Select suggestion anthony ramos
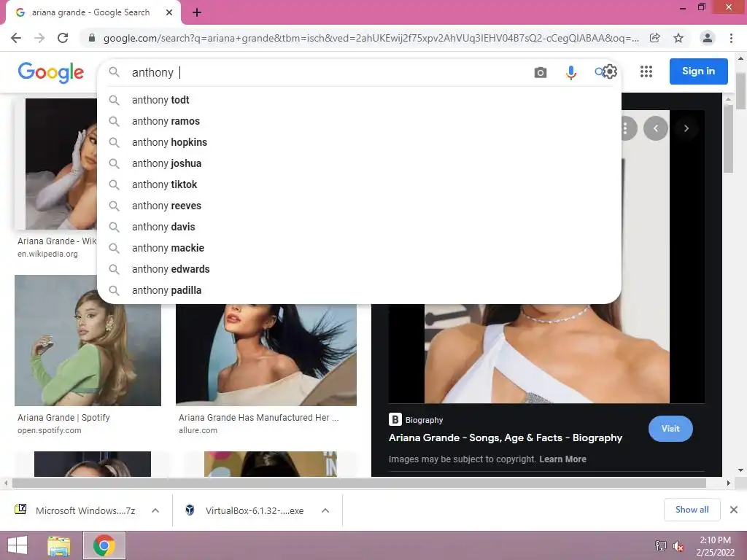The width and height of the screenshot is (747, 560). [359, 121]
